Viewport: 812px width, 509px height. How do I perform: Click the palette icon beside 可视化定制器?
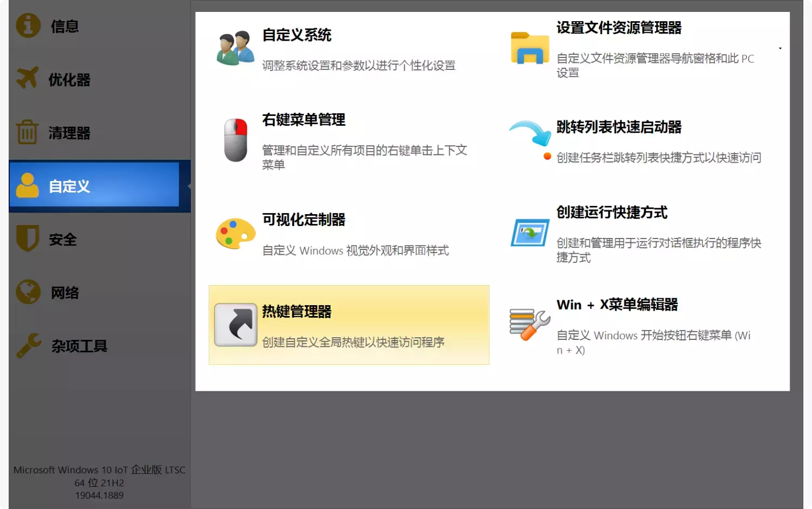(x=235, y=234)
